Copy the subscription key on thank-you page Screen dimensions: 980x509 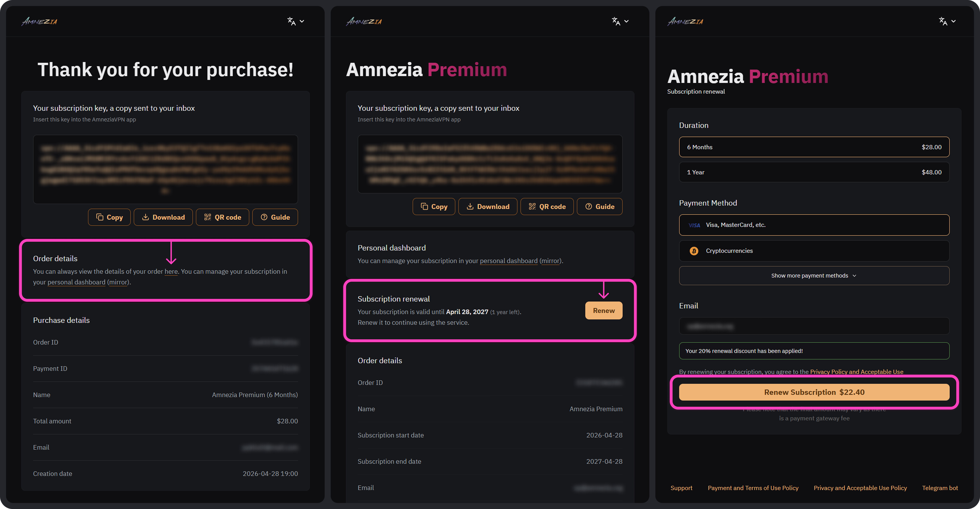[109, 217]
